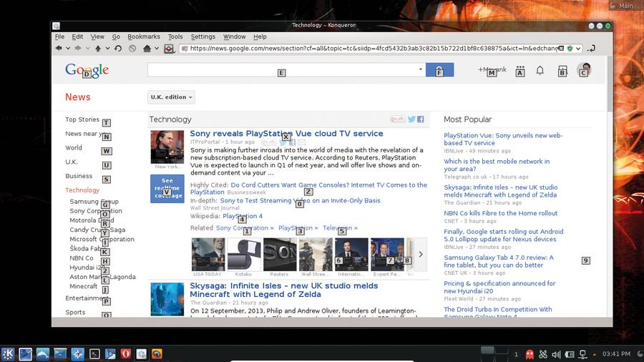This screenshot has height=362, width=644.
Task: Open the battery indicator in system tray
Action: click(x=570, y=354)
